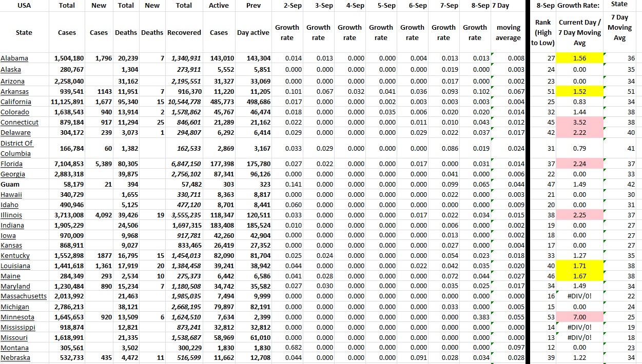Follow the Florida state link
Viewport: 642px width, 364px height.
(x=12, y=164)
